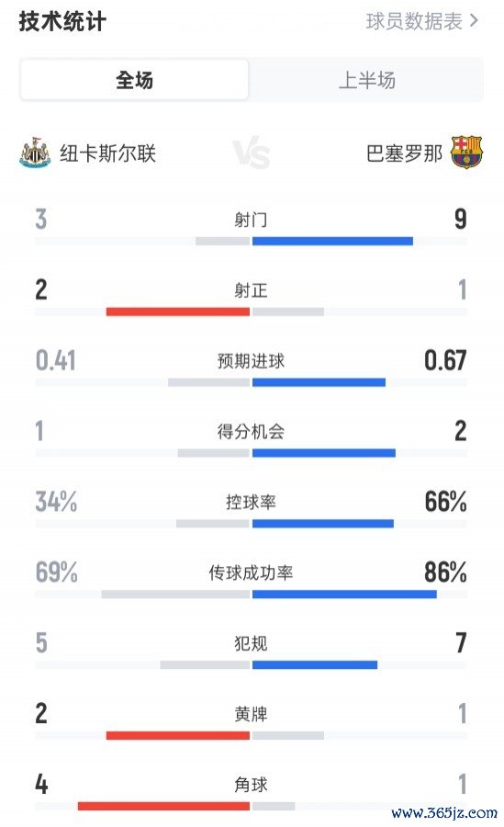Click the 巴塞罗那 team name
Viewport: 504px width, 827px height.
[404, 153]
